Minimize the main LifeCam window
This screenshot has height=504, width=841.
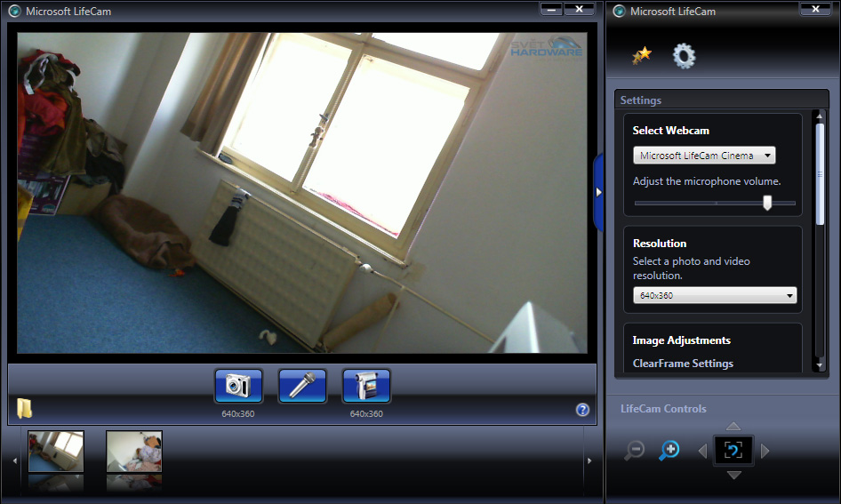tap(551, 9)
